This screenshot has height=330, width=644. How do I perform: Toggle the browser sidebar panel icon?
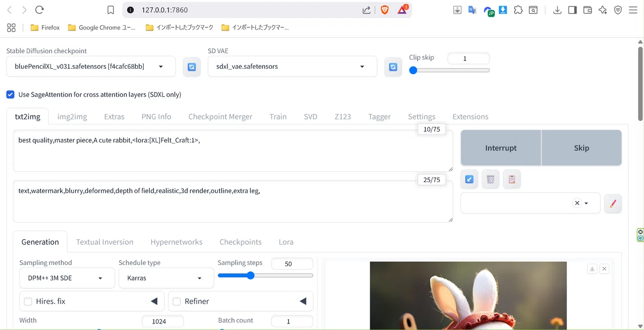(x=572, y=10)
